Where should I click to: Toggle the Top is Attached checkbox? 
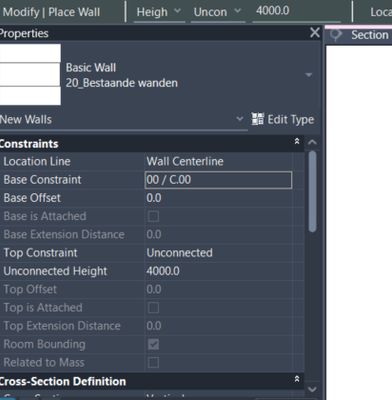[153, 308]
